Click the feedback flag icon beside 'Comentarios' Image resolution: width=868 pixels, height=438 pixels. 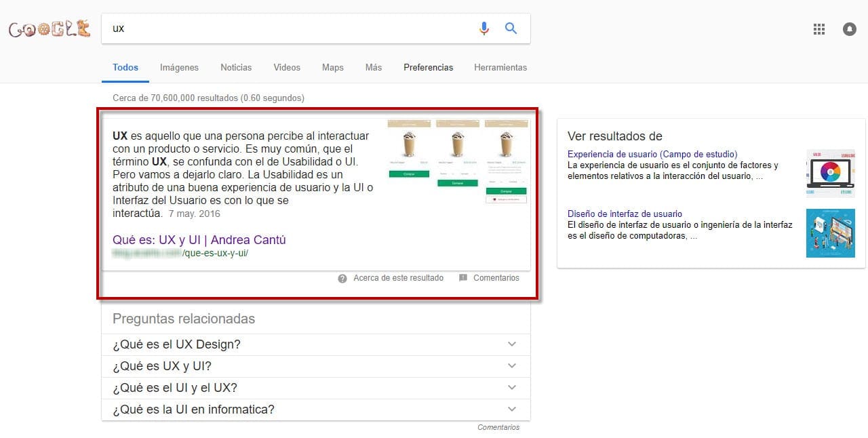point(463,277)
